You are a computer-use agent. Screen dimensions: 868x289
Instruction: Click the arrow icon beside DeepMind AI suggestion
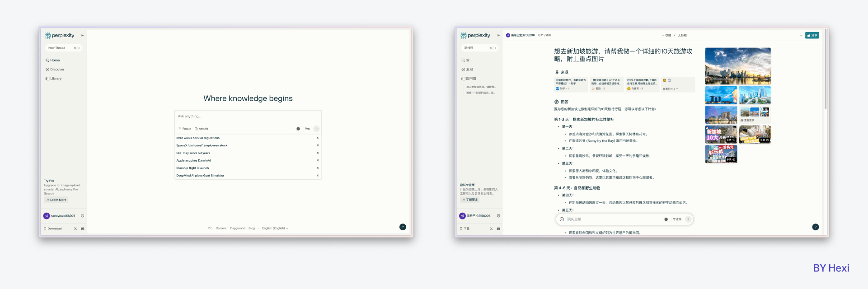318,176
